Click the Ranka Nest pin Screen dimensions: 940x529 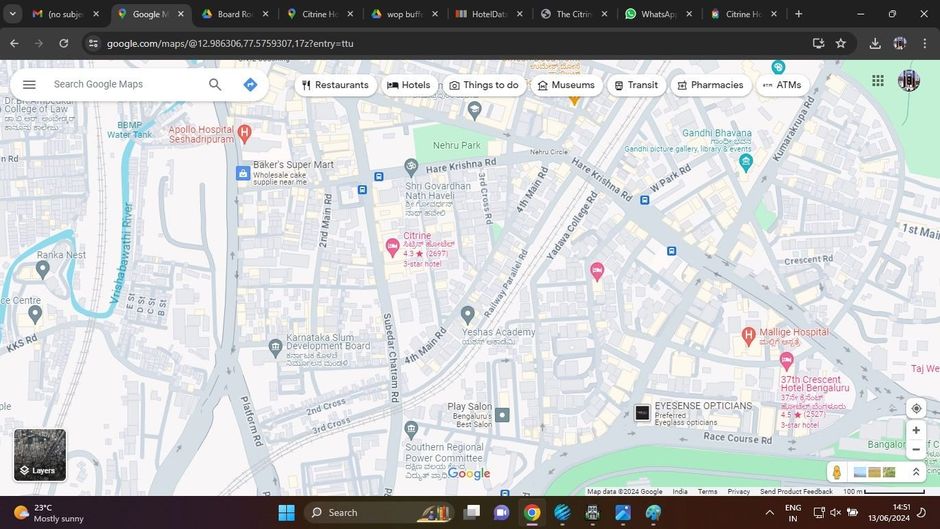tap(42, 269)
